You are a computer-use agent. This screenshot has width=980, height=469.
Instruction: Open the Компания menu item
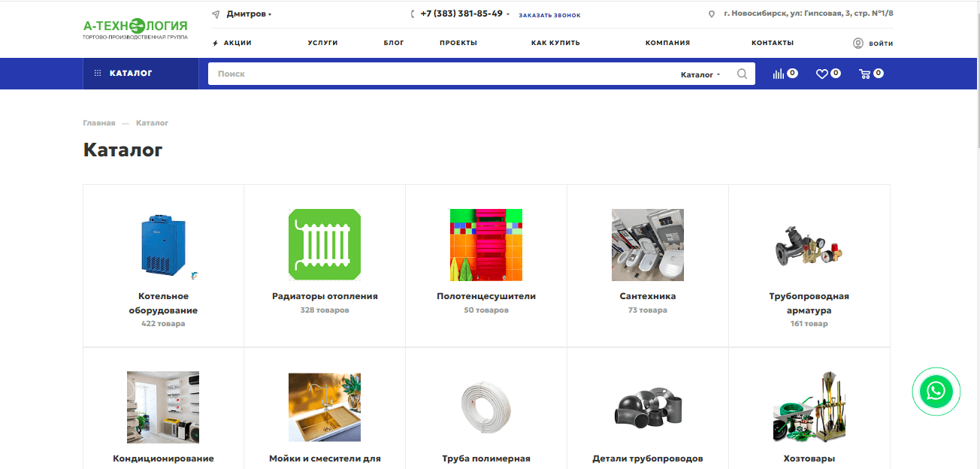[667, 43]
